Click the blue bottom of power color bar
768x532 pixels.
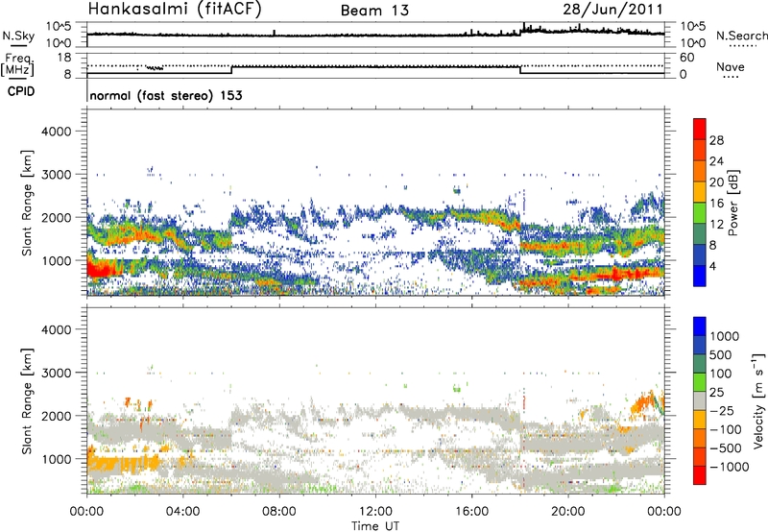click(700, 276)
